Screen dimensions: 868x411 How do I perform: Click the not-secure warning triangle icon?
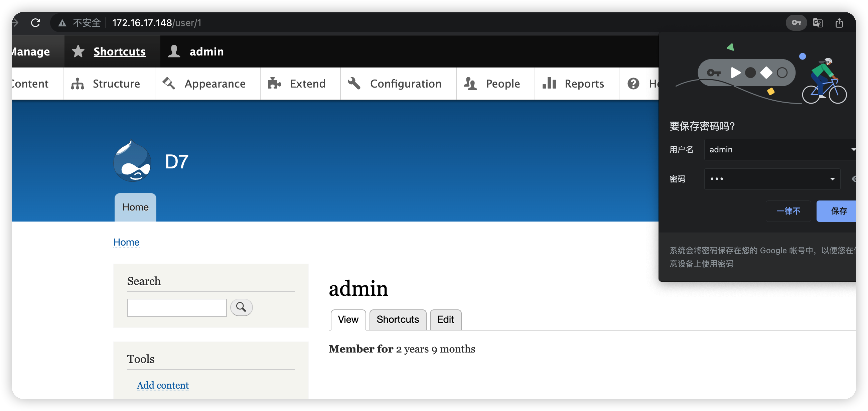tap(62, 23)
